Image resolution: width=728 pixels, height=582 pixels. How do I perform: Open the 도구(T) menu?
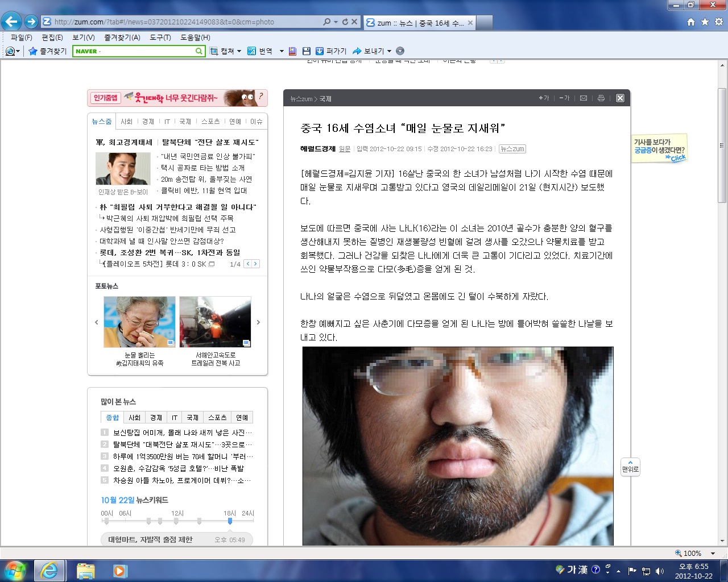(160, 38)
